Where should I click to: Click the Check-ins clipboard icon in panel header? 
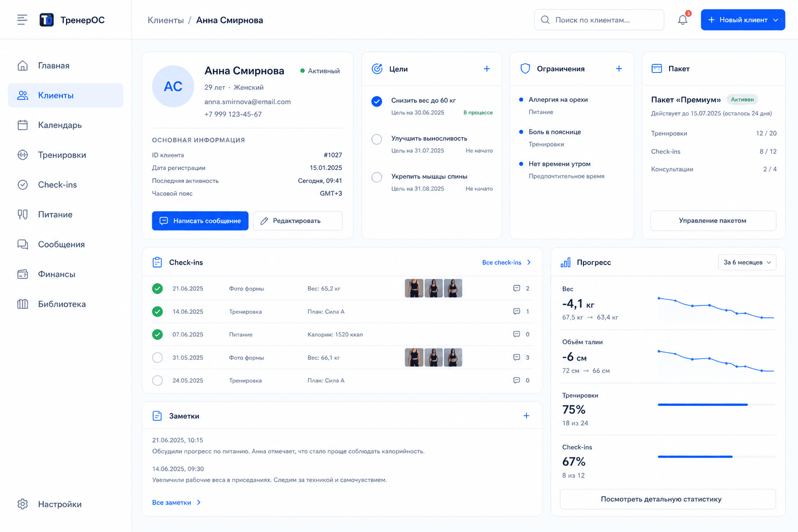157,262
